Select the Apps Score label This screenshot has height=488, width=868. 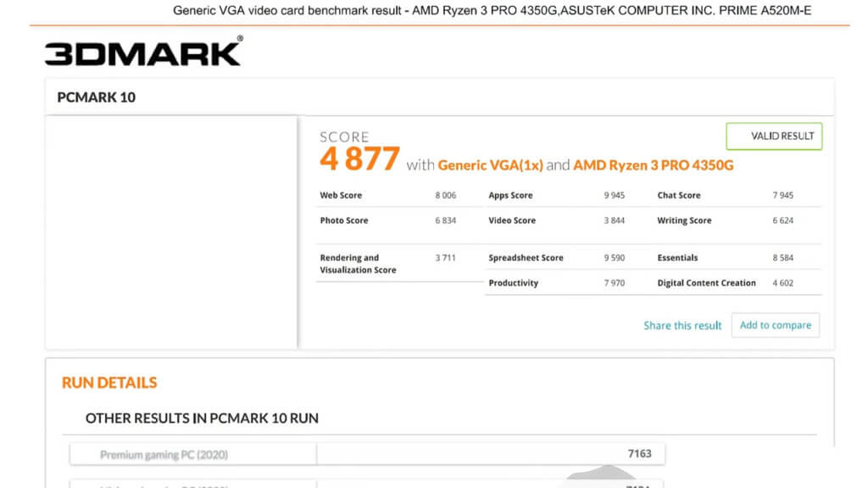509,196
